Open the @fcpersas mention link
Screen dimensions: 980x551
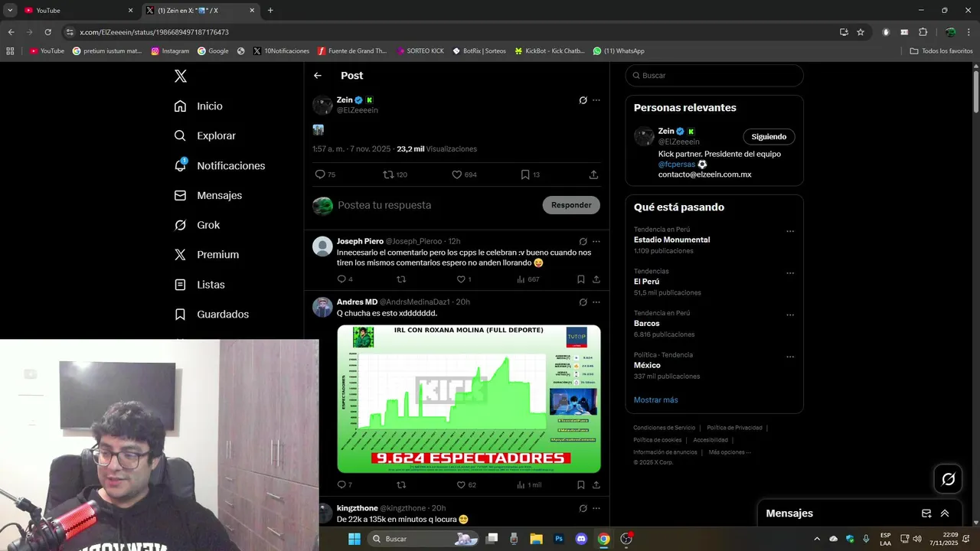(x=677, y=165)
